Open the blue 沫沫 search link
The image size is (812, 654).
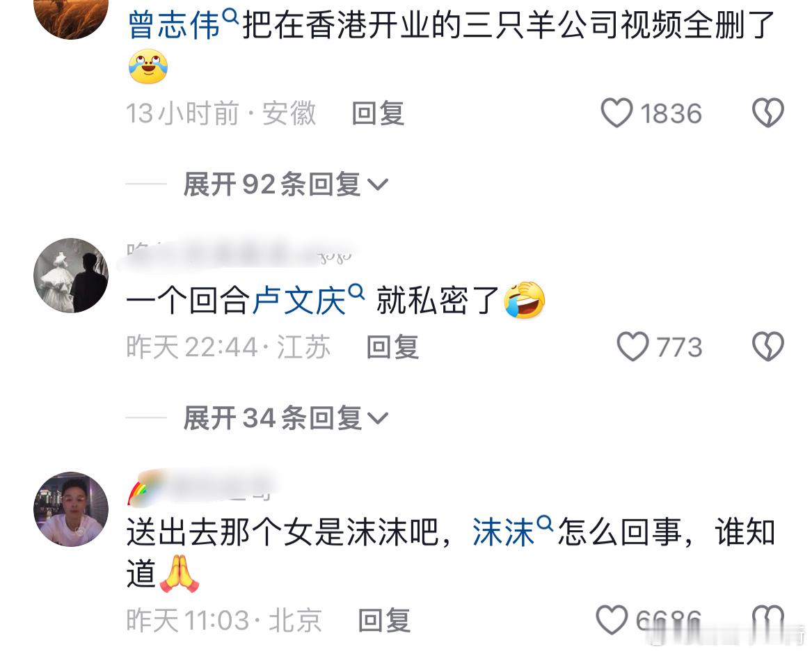pyautogui.click(x=512, y=532)
